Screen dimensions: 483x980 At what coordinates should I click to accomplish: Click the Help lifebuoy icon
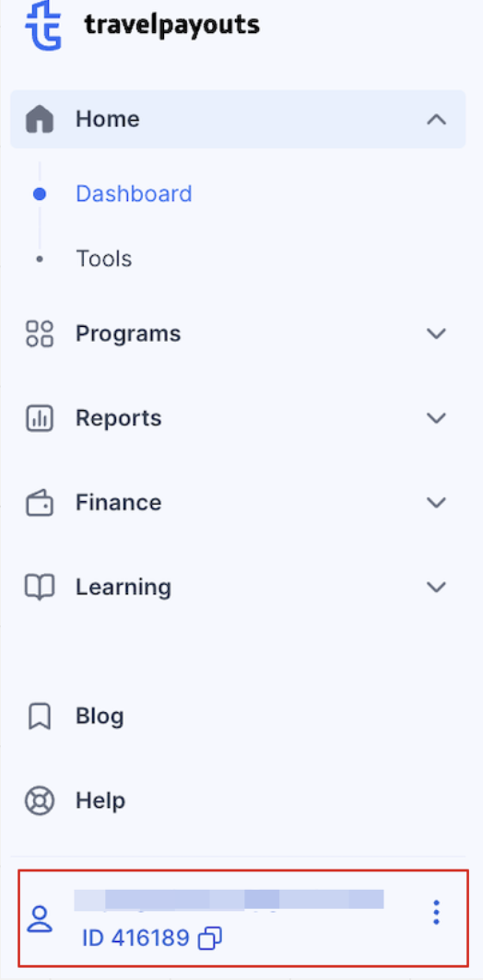(x=40, y=800)
